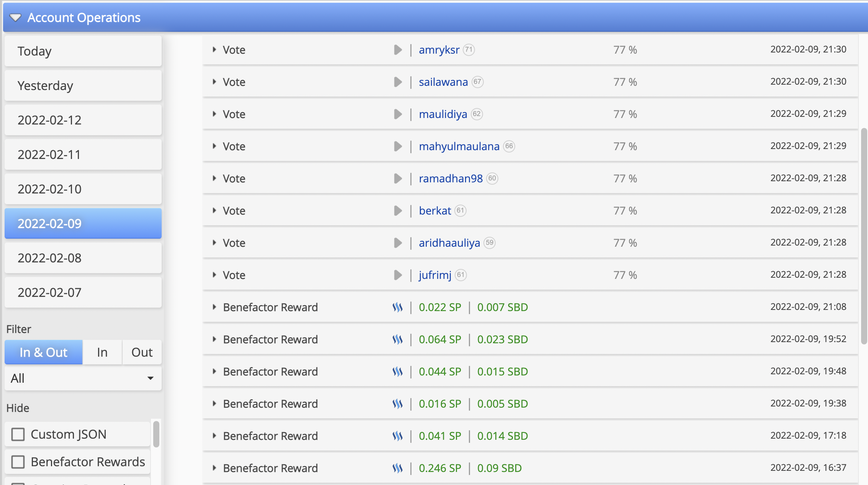Click the Hide list scrollbar thumb

[156, 434]
